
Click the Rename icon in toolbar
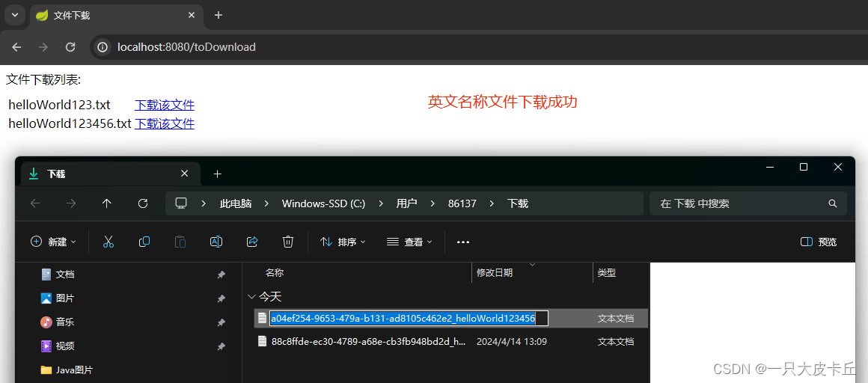(216, 242)
